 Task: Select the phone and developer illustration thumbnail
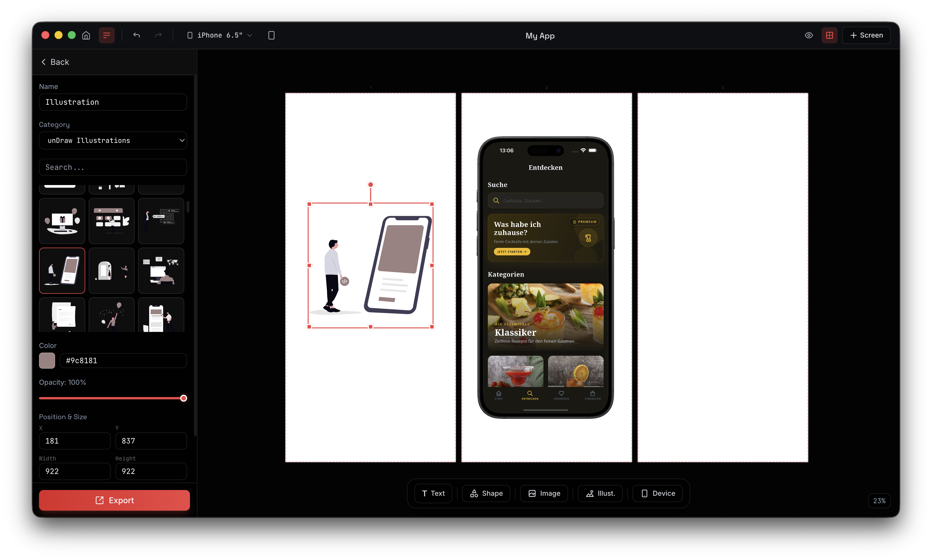[61, 271]
